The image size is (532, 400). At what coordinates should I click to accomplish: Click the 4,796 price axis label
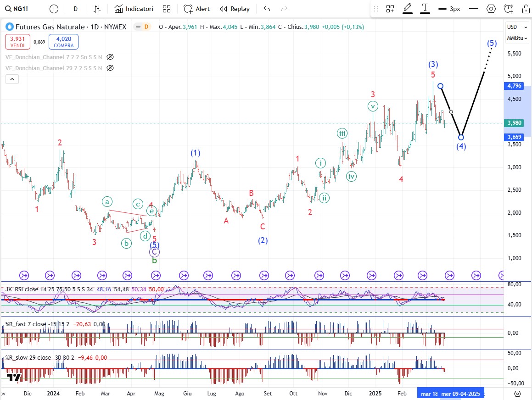pyautogui.click(x=515, y=86)
